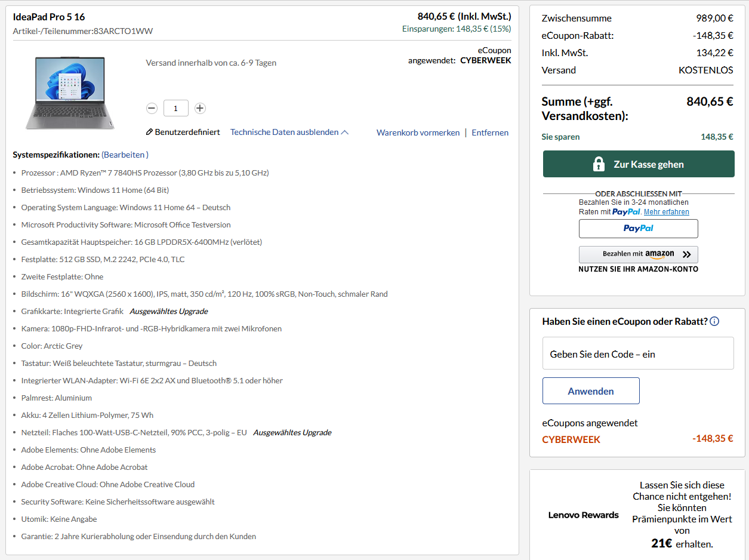Click the eCoupon-Rabatt value -148,35 €
The width and height of the screenshot is (749, 560).
(x=713, y=36)
